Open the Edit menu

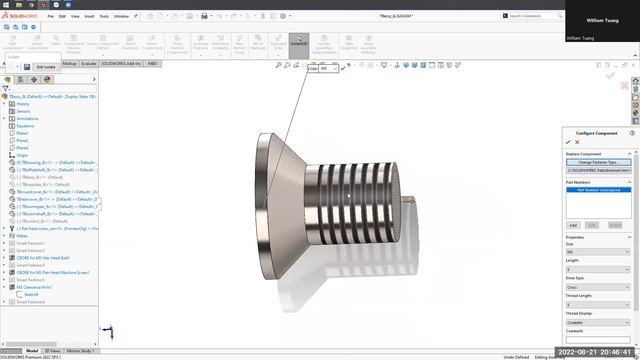coord(62,16)
